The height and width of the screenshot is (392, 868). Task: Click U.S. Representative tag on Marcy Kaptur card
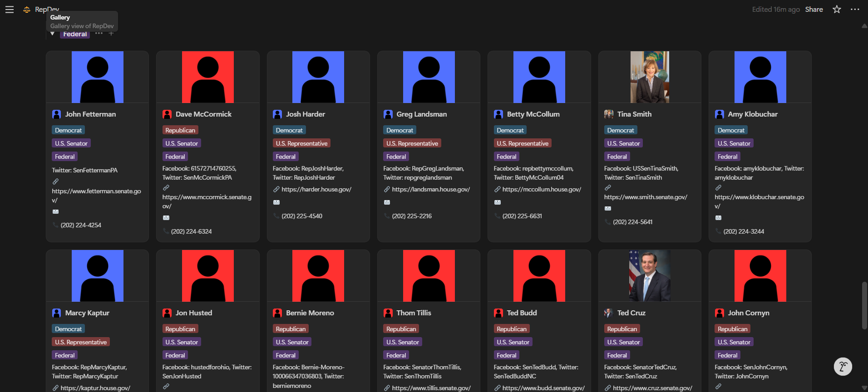tap(81, 342)
